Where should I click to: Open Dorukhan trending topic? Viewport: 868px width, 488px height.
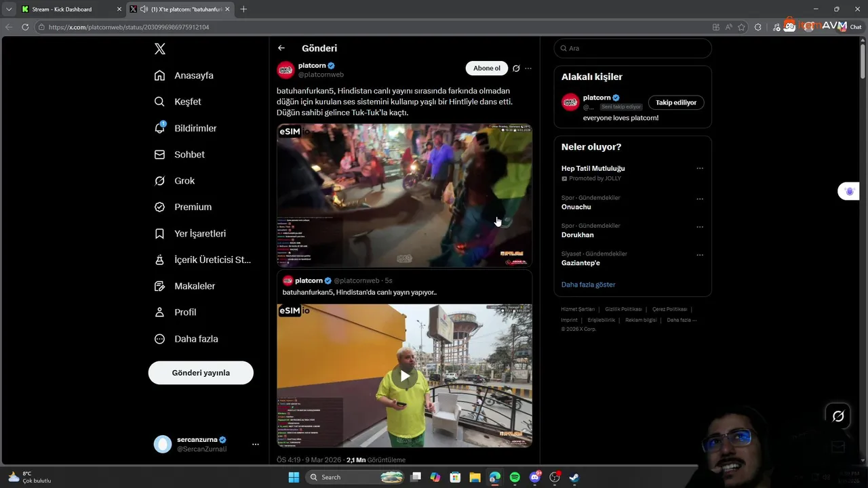[578, 235]
